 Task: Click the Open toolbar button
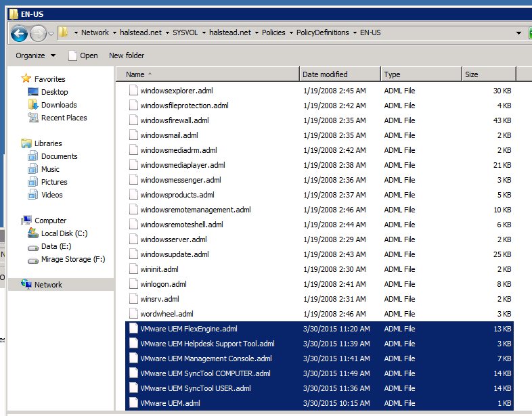click(x=83, y=55)
